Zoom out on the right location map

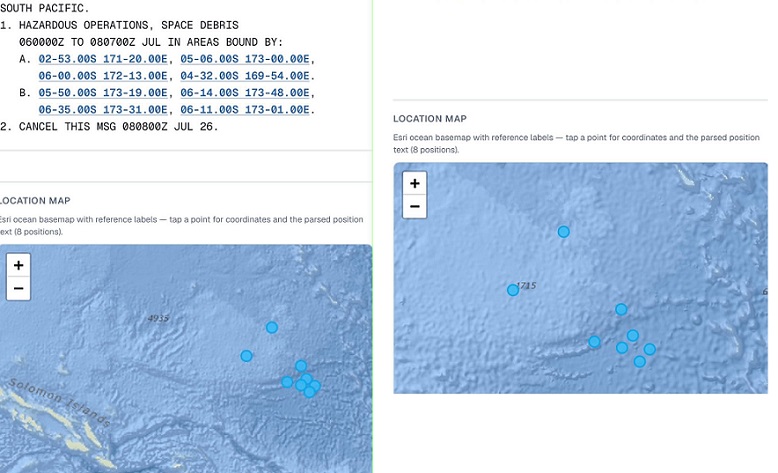coord(414,206)
